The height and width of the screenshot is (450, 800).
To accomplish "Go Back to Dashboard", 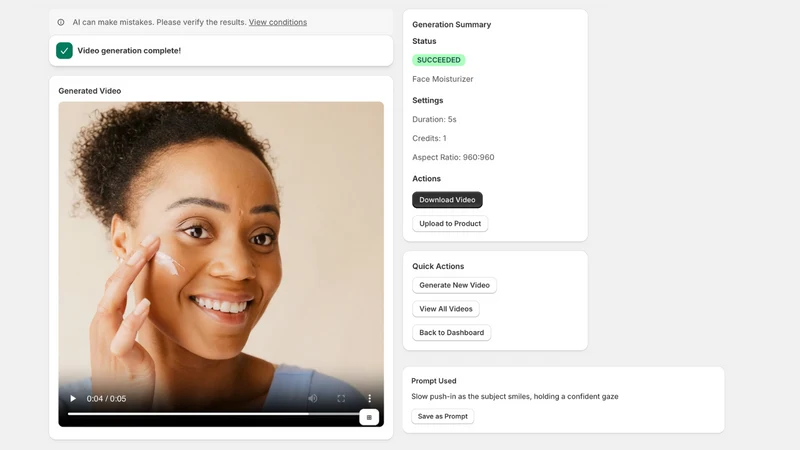I will [x=452, y=333].
